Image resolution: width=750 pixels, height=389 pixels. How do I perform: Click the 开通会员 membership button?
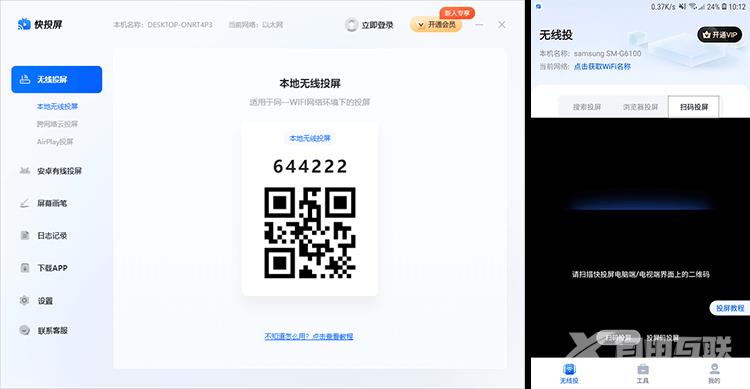click(436, 24)
